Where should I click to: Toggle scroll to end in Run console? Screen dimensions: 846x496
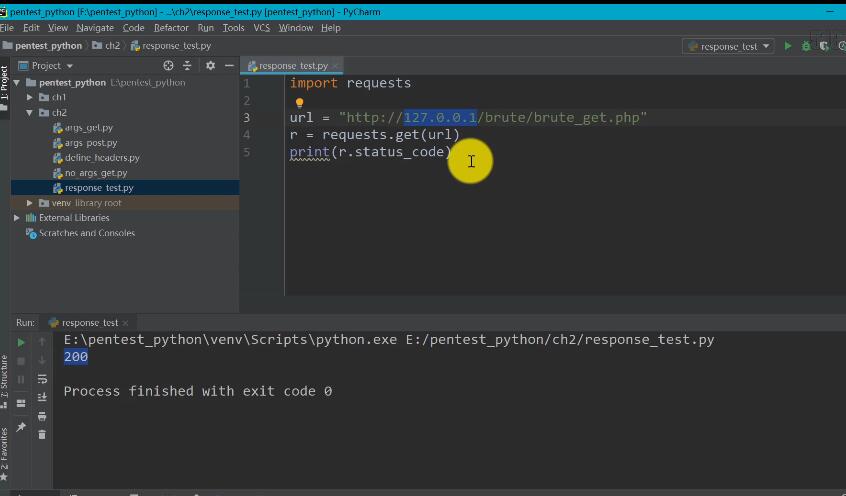42,397
